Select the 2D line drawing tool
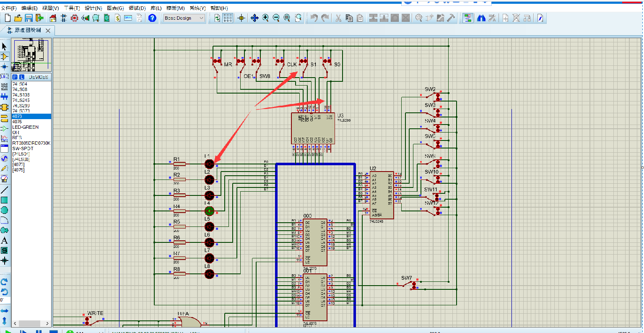Screen dimensions: 644x333 click(5, 190)
